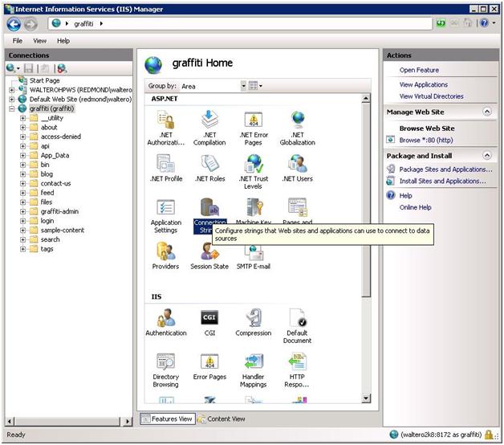The height and width of the screenshot is (445, 504).
Task: Click Package Sites and Applications link
Action: pyautogui.click(x=445, y=169)
